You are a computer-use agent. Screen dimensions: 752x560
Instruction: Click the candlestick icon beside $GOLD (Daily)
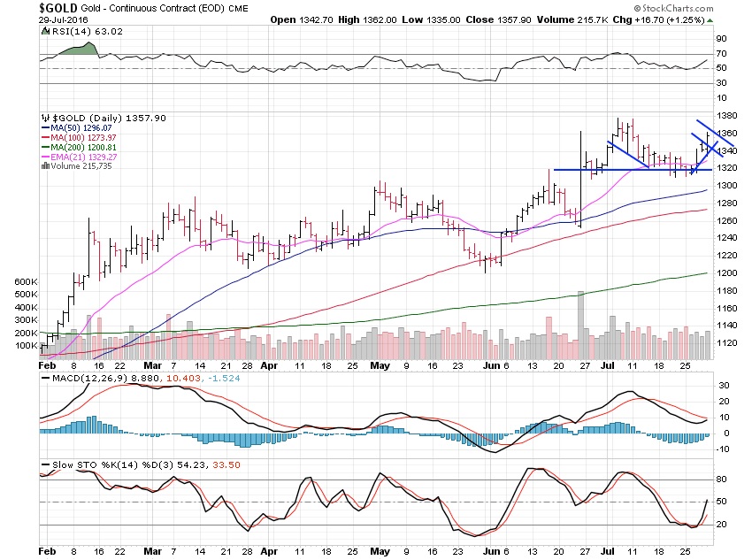(x=45, y=118)
